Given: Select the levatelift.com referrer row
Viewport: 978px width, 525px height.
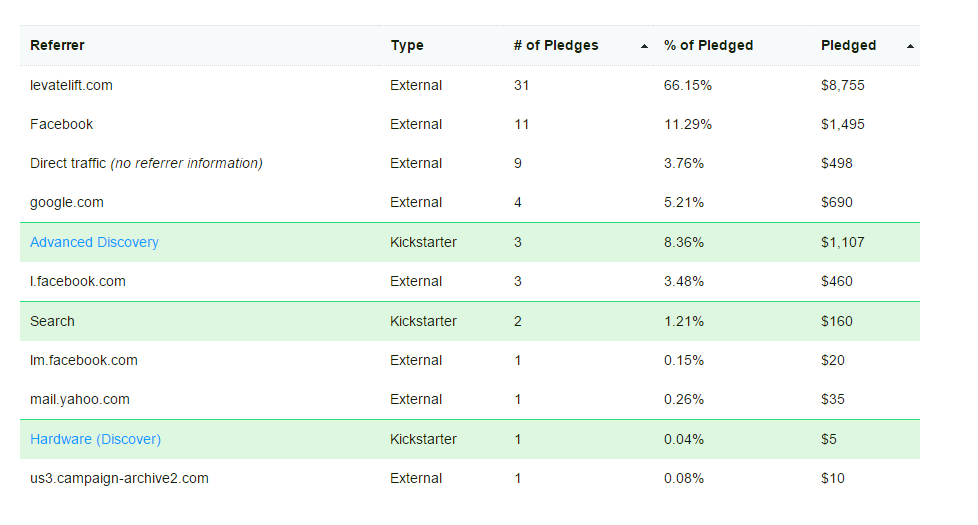Looking at the screenshot, I should [x=71, y=85].
